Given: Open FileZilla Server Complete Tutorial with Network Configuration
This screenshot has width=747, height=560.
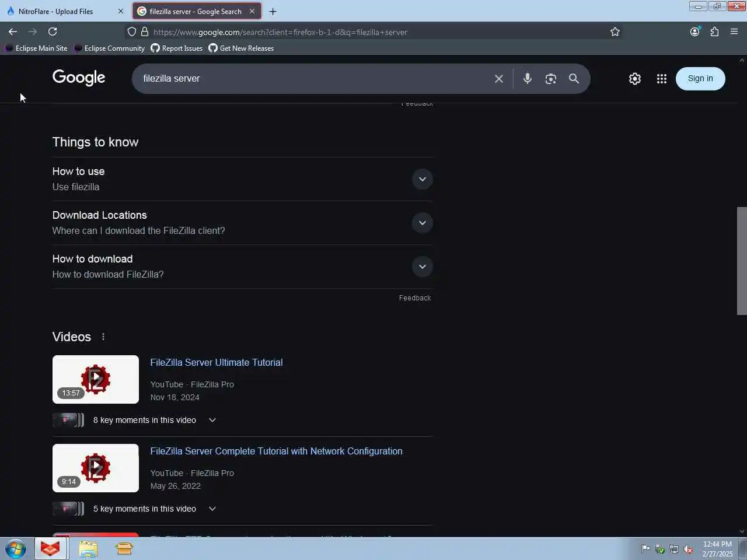Looking at the screenshot, I should tap(276, 451).
